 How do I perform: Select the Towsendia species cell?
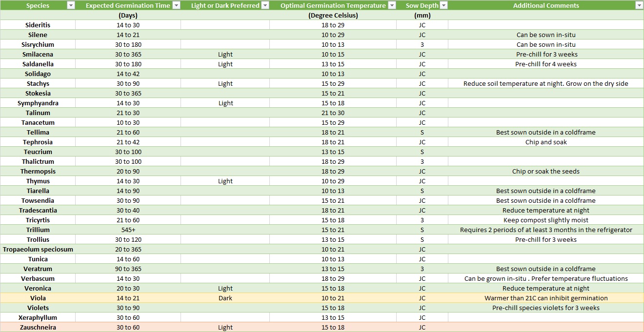pyautogui.click(x=38, y=200)
